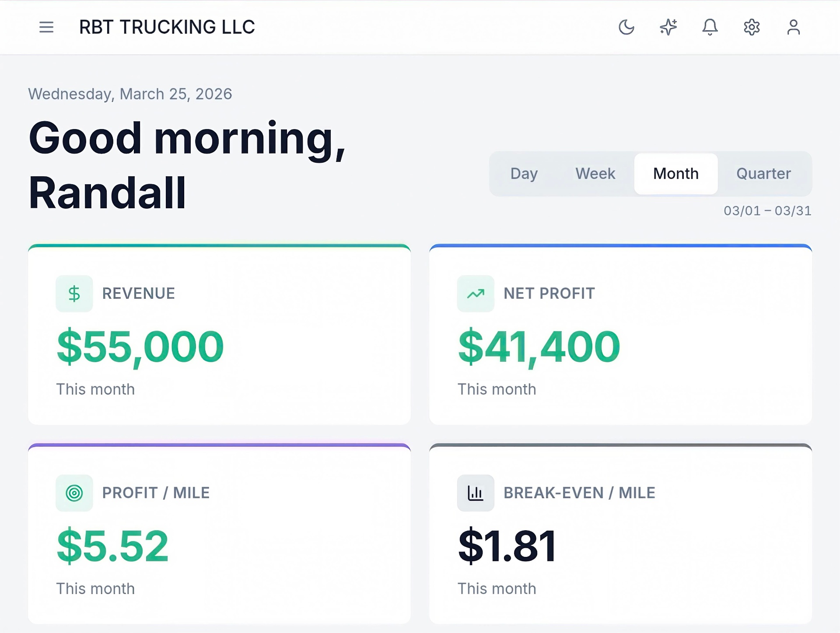Click the Profit / Mile amount $5.52
The height and width of the screenshot is (633, 840).
tap(112, 545)
